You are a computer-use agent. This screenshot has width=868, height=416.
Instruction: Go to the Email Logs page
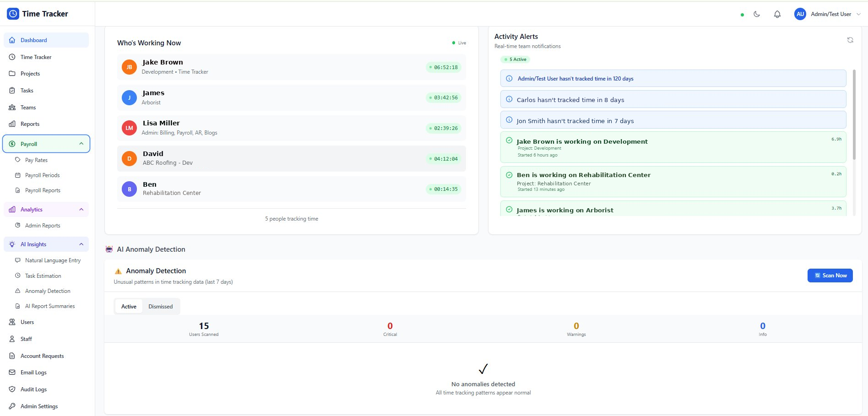click(x=46, y=373)
